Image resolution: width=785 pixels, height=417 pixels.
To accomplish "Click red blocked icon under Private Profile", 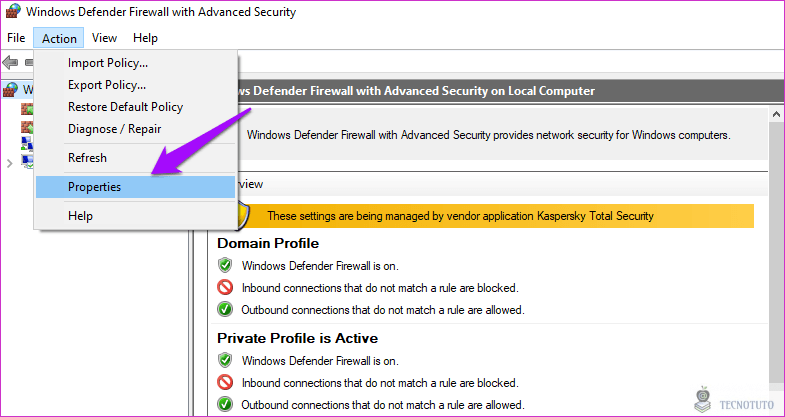I will coord(225,382).
